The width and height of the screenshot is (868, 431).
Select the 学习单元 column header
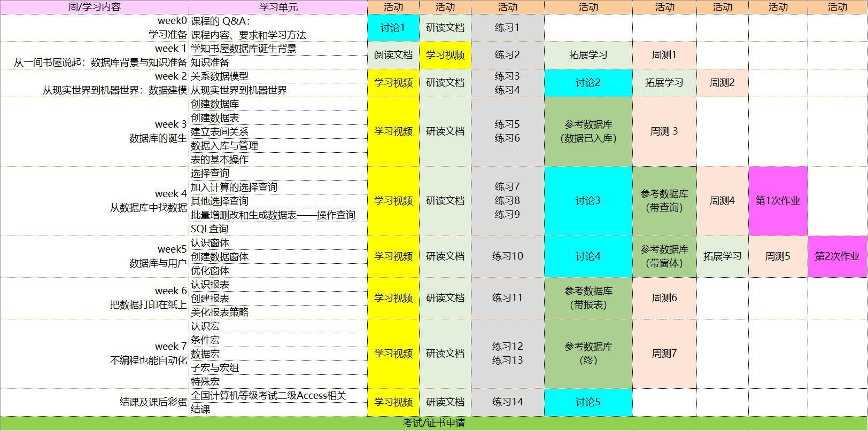tap(278, 7)
